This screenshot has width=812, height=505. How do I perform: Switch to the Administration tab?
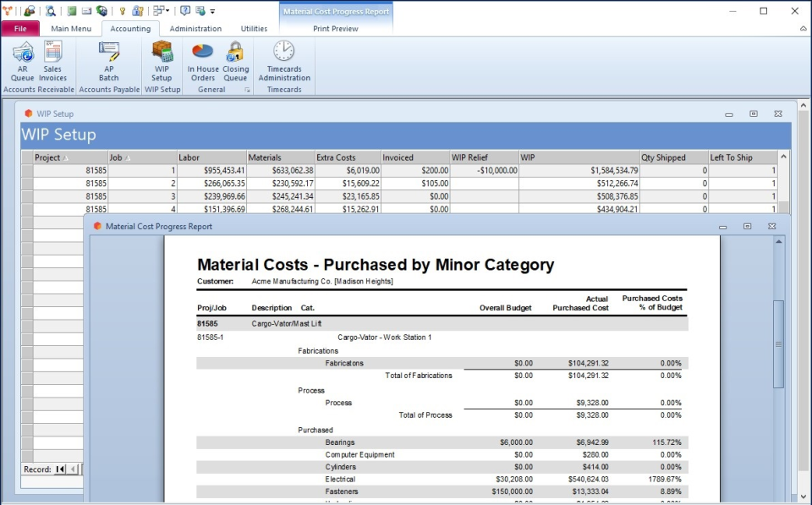195,29
